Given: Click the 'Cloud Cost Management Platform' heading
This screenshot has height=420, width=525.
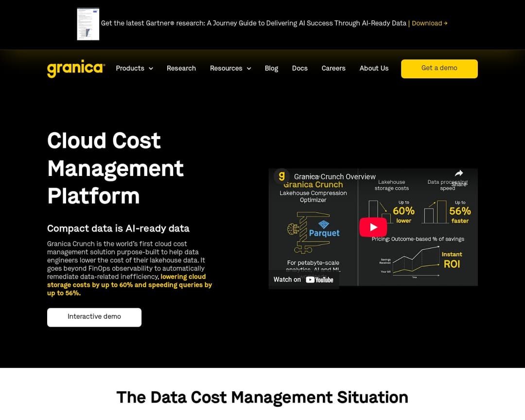Looking at the screenshot, I should pyautogui.click(x=115, y=168).
